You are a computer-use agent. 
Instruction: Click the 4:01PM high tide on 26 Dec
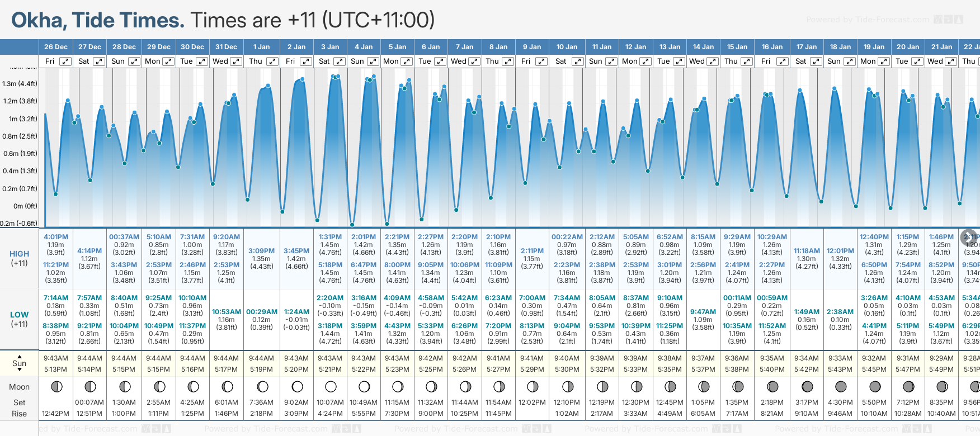56,237
